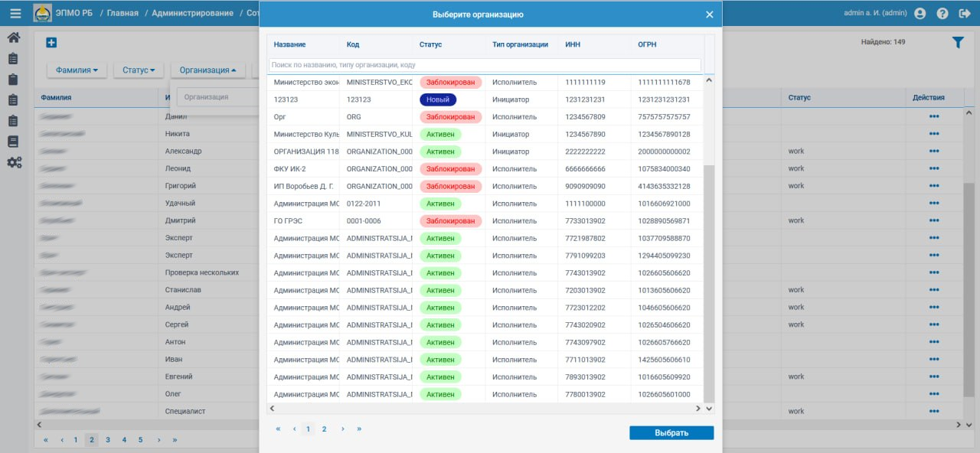980x453 pixels.
Task: Sort dialog table by Тип организации column
Action: pyautogui.click(x=520, y=44)
